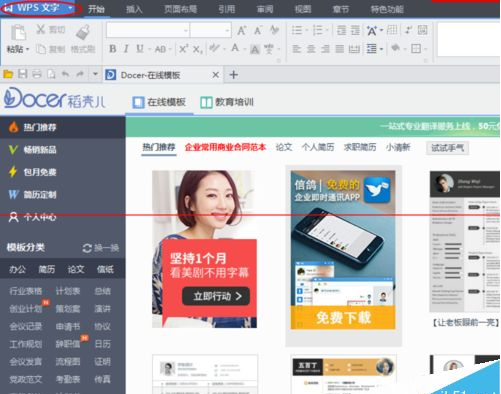Click the redo arrow icon
Viewport: 501px width, 394px height.
tap(80, 74)
